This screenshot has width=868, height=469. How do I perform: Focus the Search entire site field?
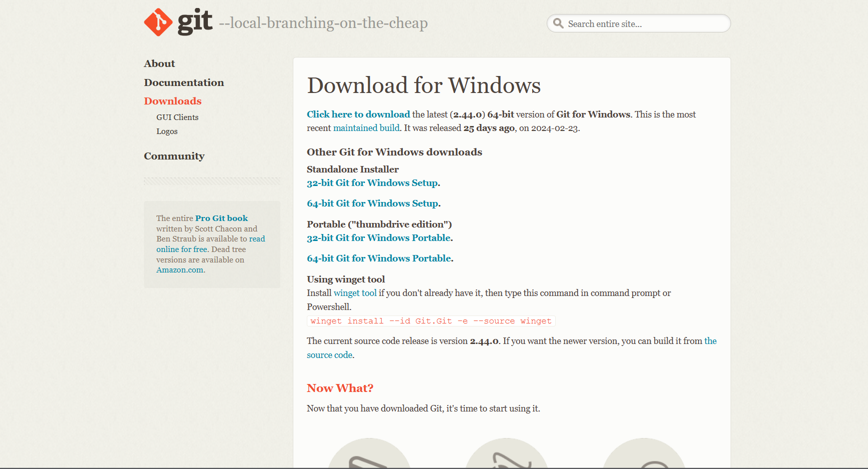pyautogui.click(x=639, y=23)
